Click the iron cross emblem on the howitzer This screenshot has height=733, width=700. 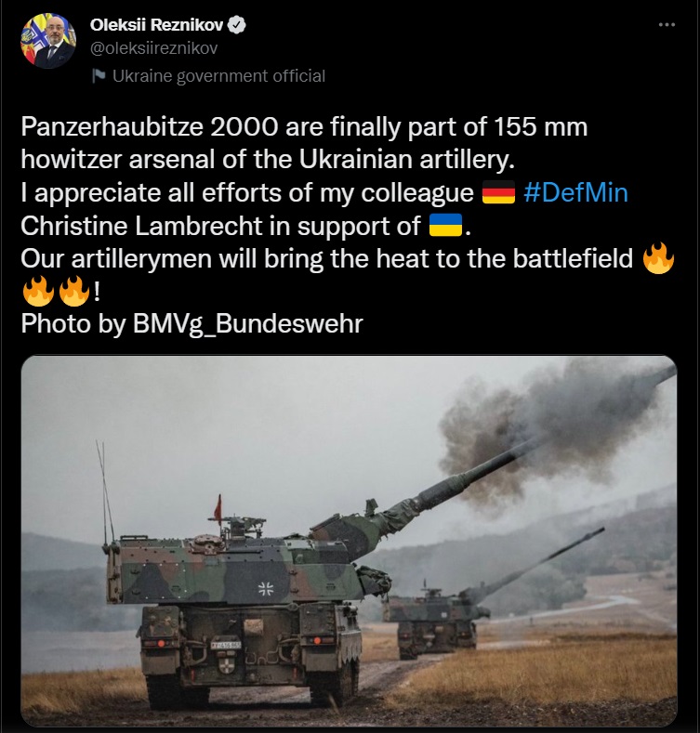tap(266, 589)
